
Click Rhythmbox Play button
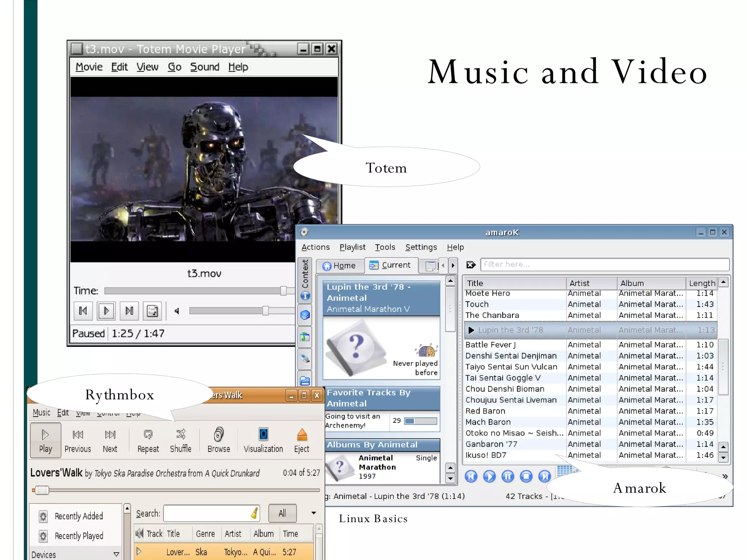(x=46, y=441)
